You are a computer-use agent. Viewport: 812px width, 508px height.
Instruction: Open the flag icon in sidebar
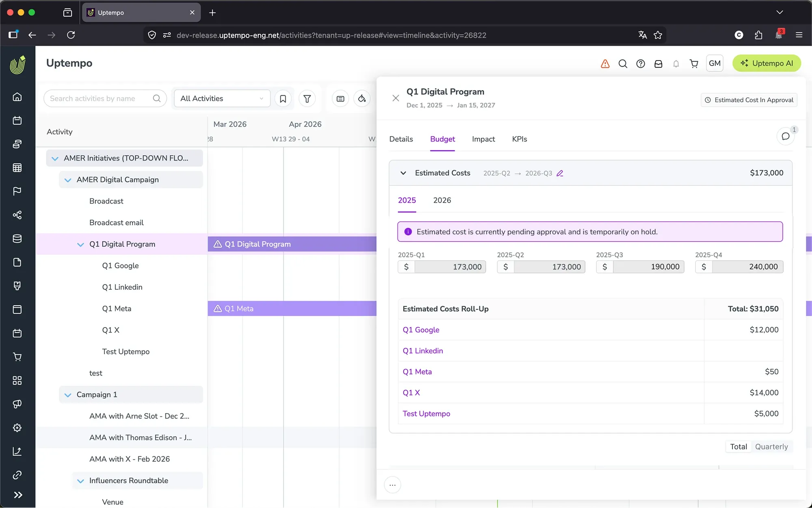click(x=17, y=191)
